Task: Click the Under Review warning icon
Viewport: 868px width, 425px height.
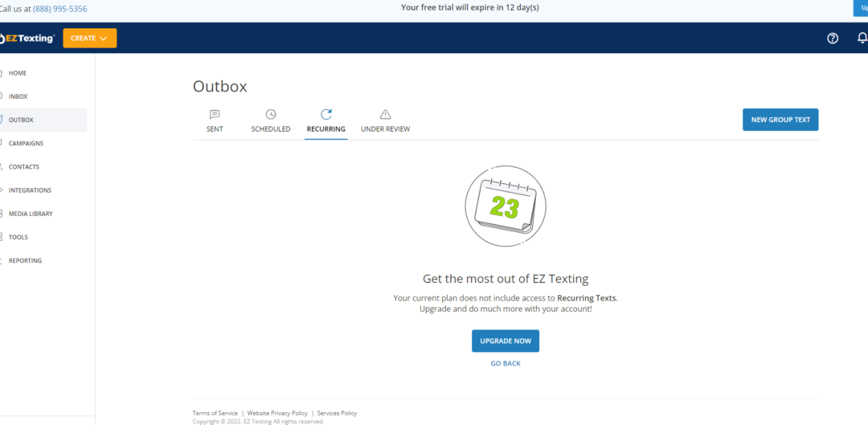Action: pos(385,115)
